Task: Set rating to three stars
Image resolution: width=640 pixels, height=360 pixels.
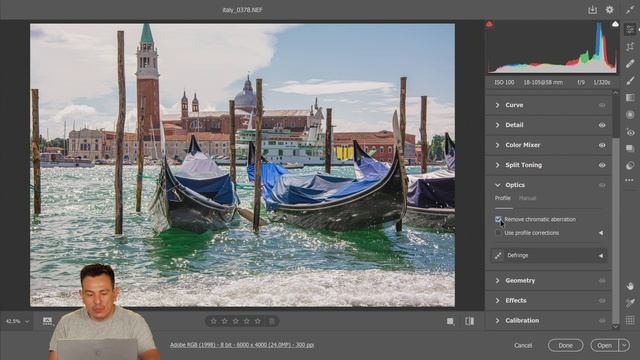Action: (236, 321)
